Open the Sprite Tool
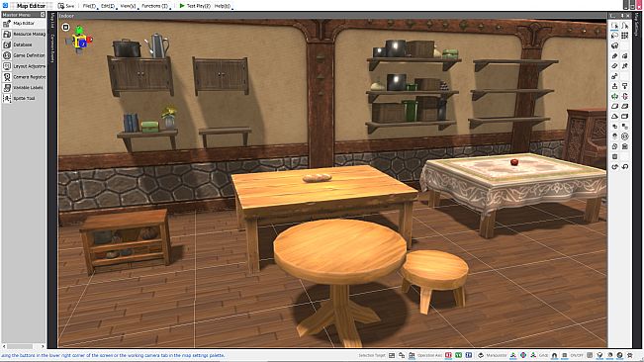644x362 pixels. (24, 98)
